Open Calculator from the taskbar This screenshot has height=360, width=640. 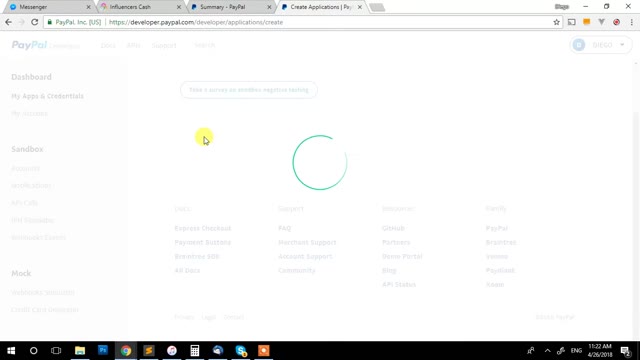click(x=195, y=351)
